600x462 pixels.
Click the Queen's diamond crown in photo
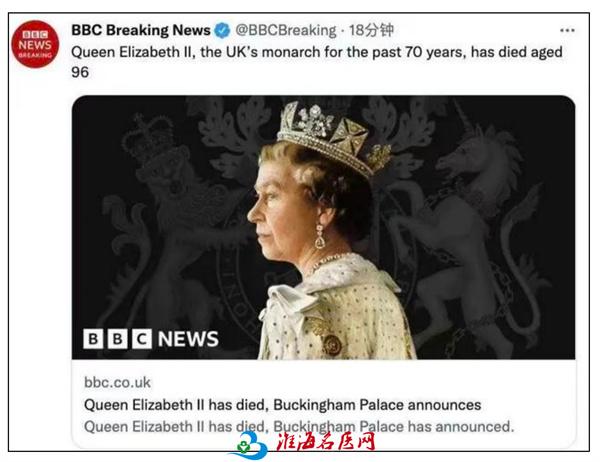coord(334,136)
